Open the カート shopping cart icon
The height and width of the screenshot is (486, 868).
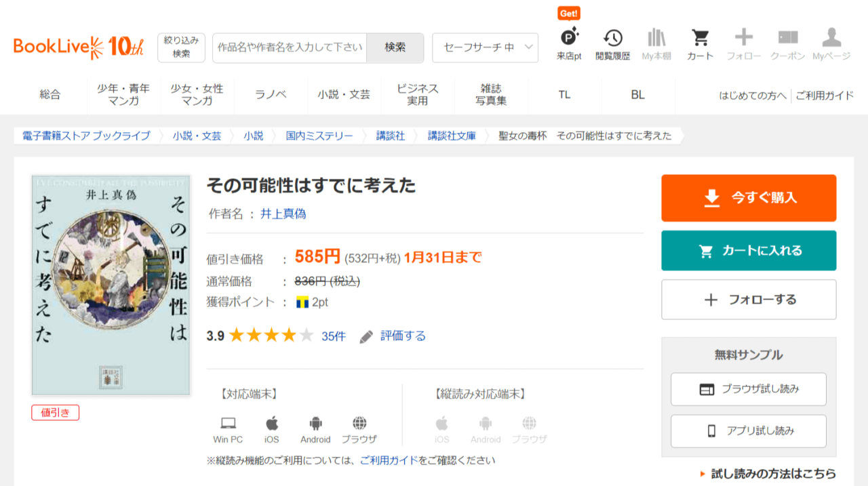coord(700,38)
